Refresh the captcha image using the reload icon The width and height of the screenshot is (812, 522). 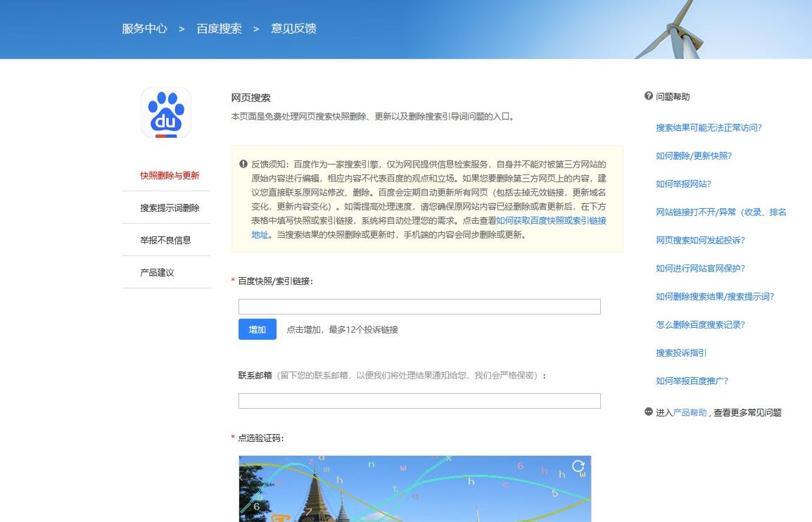coord(578,466)
